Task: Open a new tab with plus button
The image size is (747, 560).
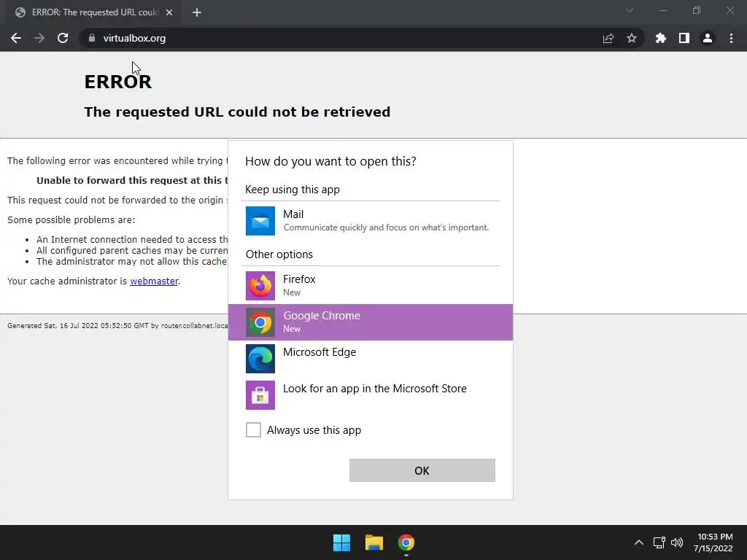Action: [x=197, y=12]
